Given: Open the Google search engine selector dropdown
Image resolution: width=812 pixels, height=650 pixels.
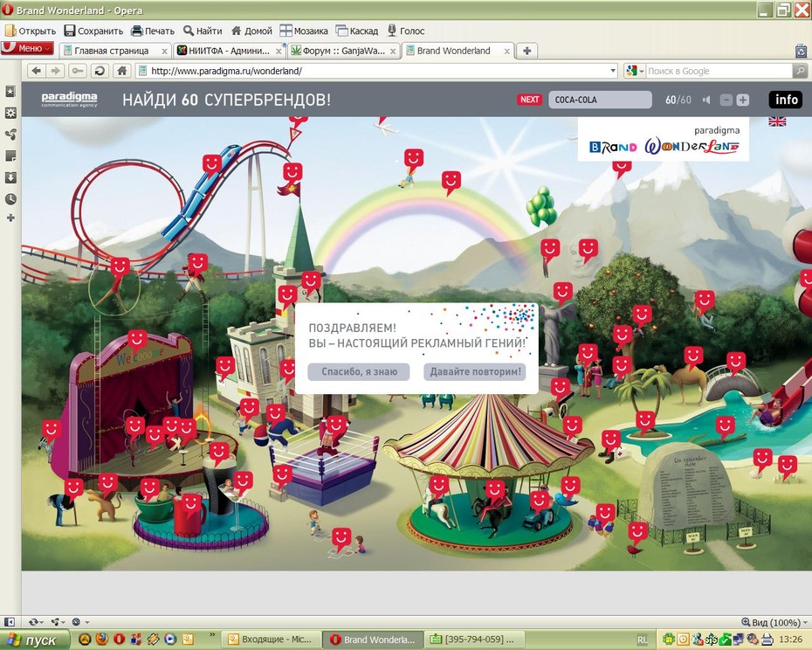Looking at the screenshot, I should click(x=635, y=71).
